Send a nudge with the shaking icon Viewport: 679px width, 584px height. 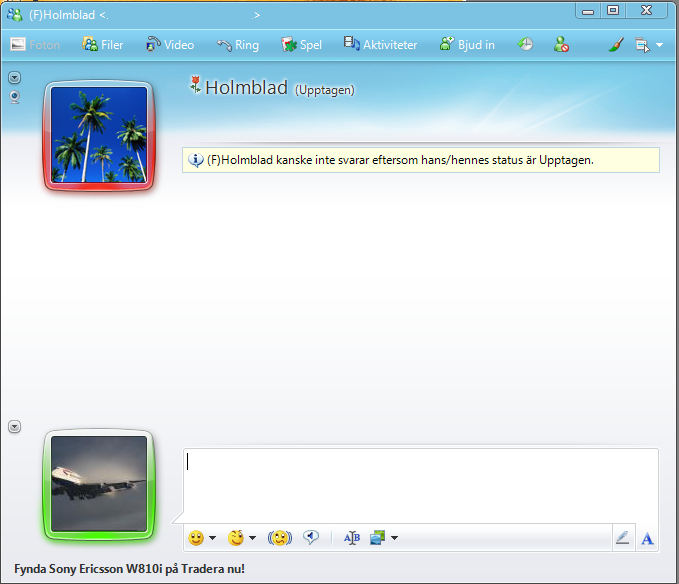click(280, 538)
